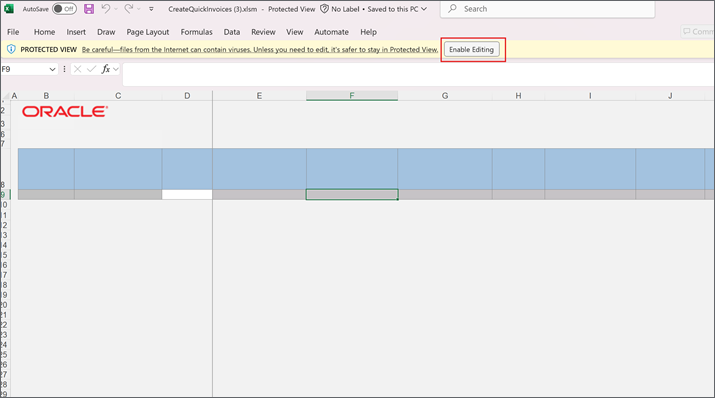715x398 pixels.
Task: Click the Undo arrow icon
Action: (x=105, y=8)
